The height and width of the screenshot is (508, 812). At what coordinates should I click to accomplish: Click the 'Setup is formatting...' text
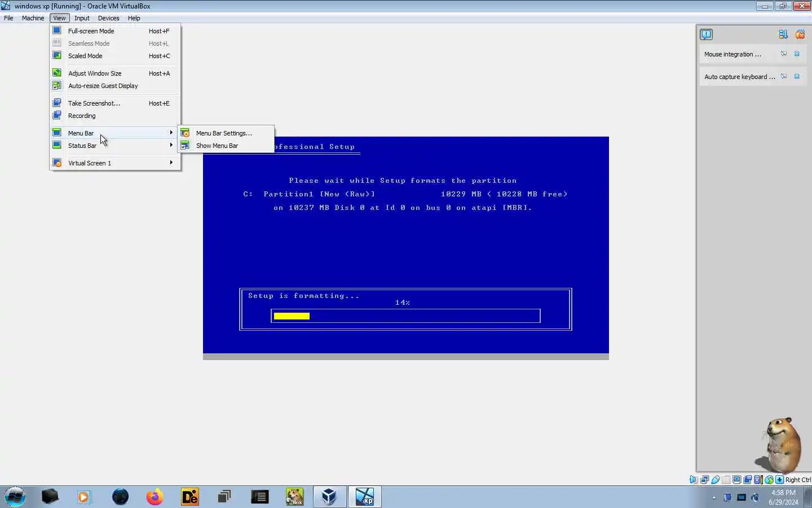(x=303, y=296)
